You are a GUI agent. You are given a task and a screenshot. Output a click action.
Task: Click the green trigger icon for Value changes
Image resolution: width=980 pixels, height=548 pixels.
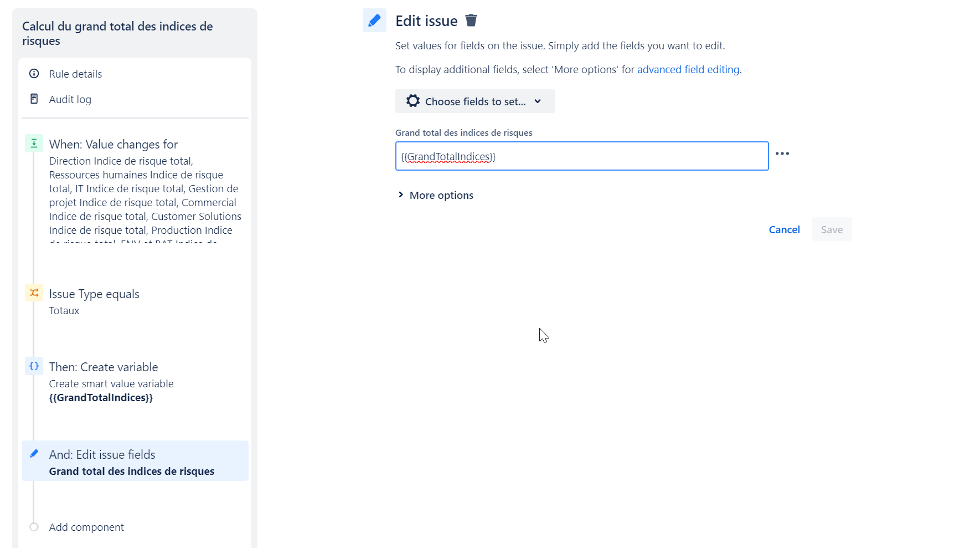click(x=34, y=144)
